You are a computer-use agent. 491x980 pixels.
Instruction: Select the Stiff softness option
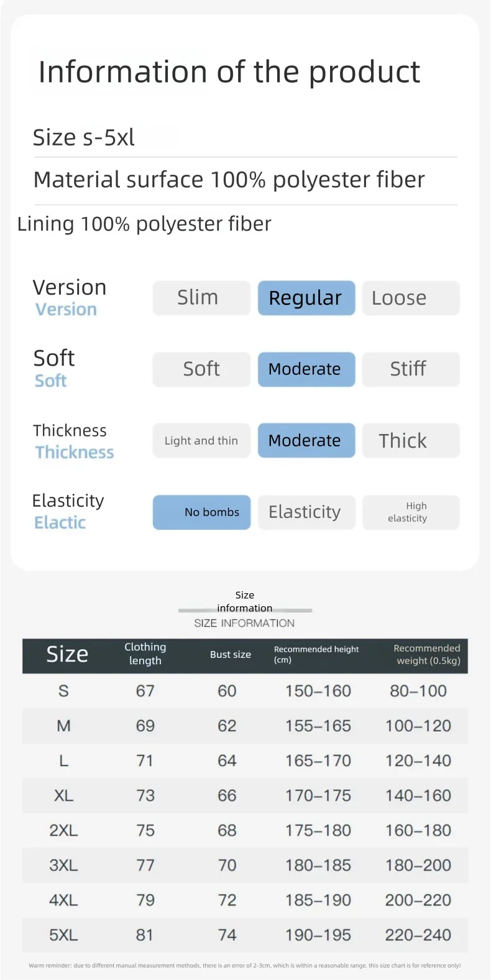pyautogui.click(x=411, y=369)
